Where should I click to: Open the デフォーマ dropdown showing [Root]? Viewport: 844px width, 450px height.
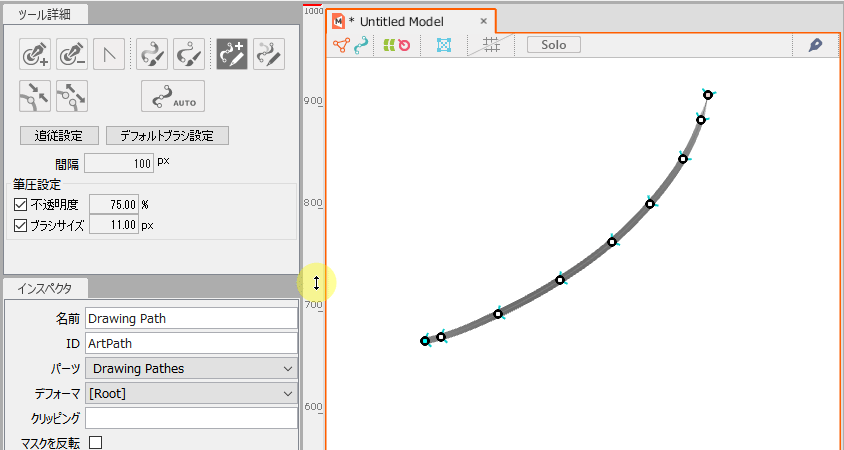coord(191,393)
